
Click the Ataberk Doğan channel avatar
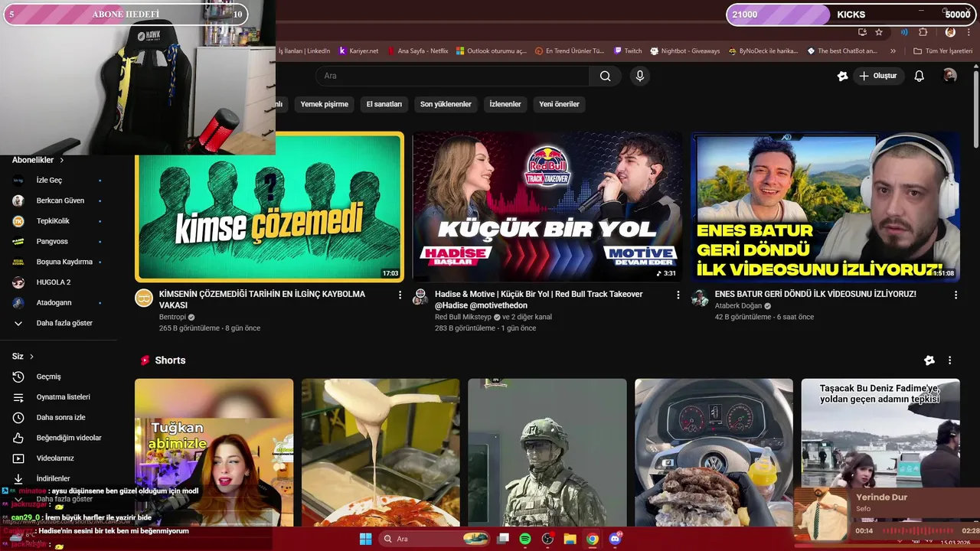click(x=700, y=298)
